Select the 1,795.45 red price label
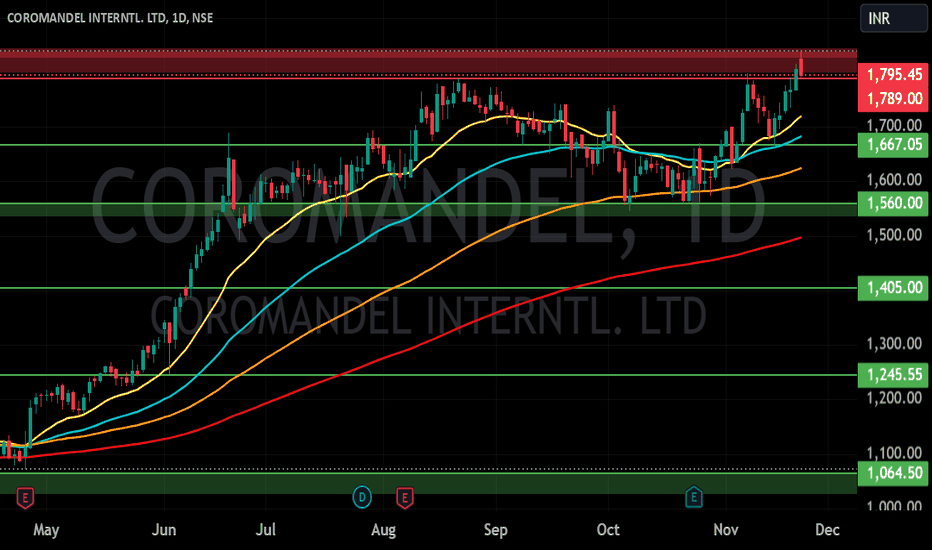This screenshot has width=932, height=550. click(x=893, y=75)
